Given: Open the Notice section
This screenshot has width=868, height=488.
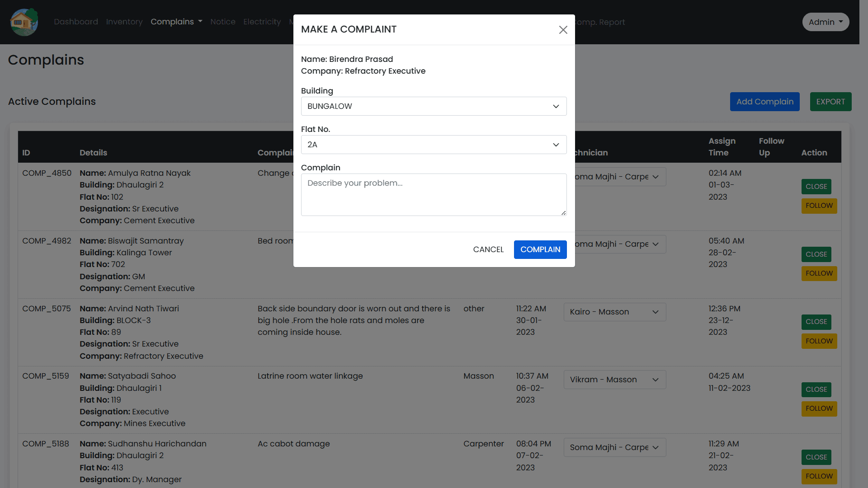Looking at the screenshot, I should click(x=222, y=22).
